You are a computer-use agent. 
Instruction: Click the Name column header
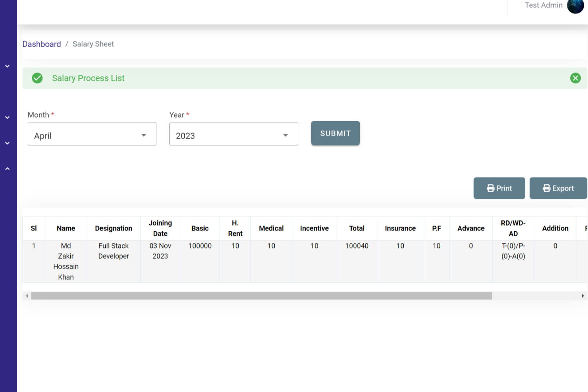point(66,228)
